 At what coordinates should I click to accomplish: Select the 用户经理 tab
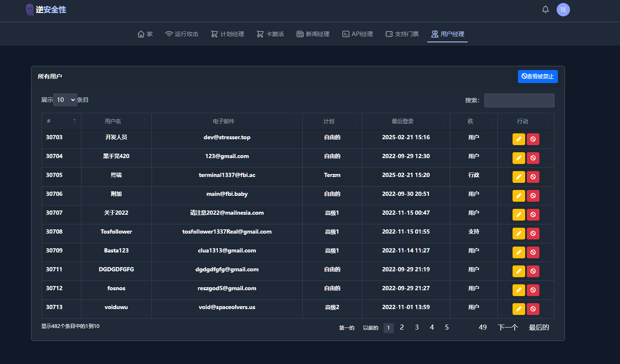click(x=447, y=34)
